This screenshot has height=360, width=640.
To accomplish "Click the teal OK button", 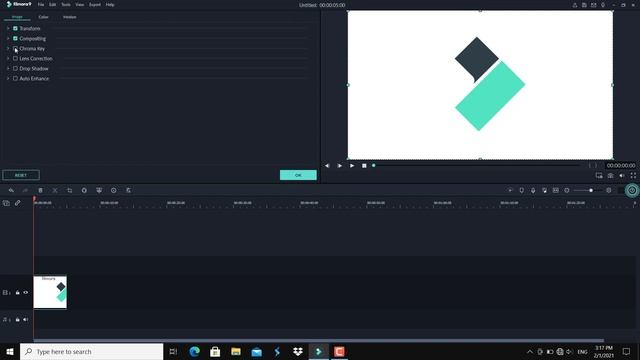I will [298, 175].
